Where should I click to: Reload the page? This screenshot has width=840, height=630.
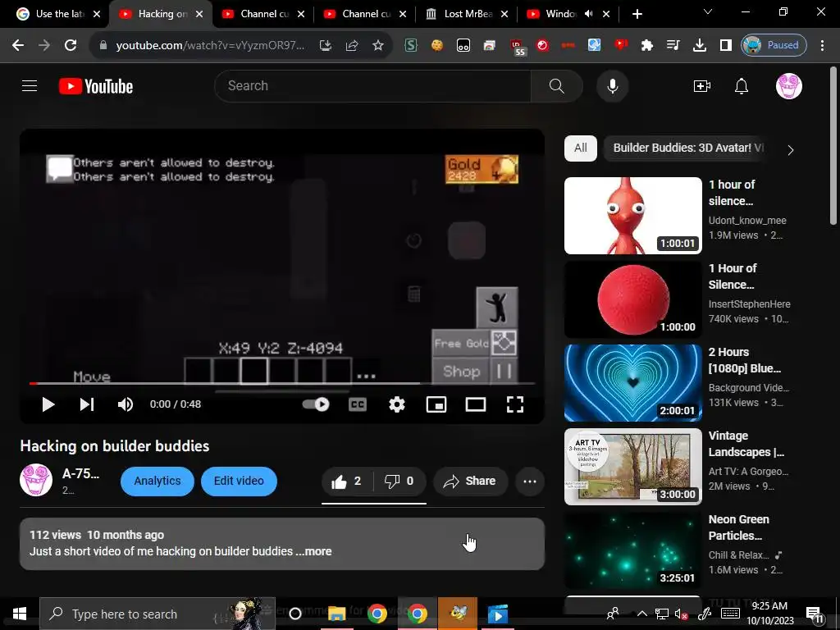coord(71,45)
